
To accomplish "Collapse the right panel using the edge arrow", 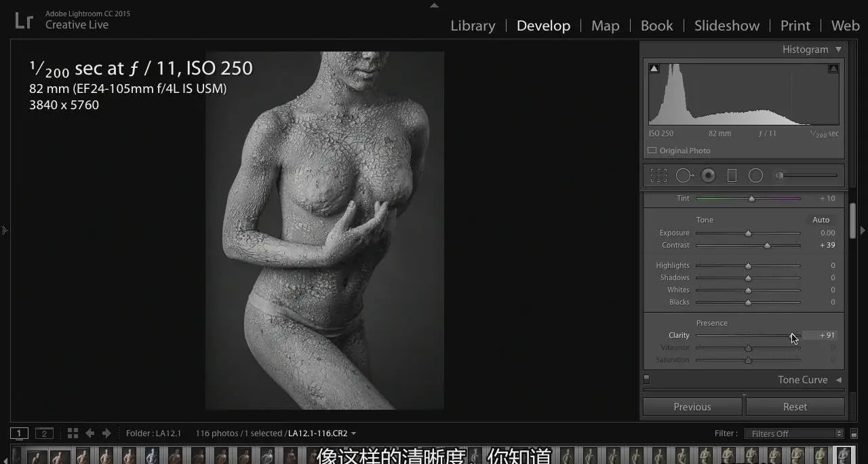I will [x=863, y=231].
